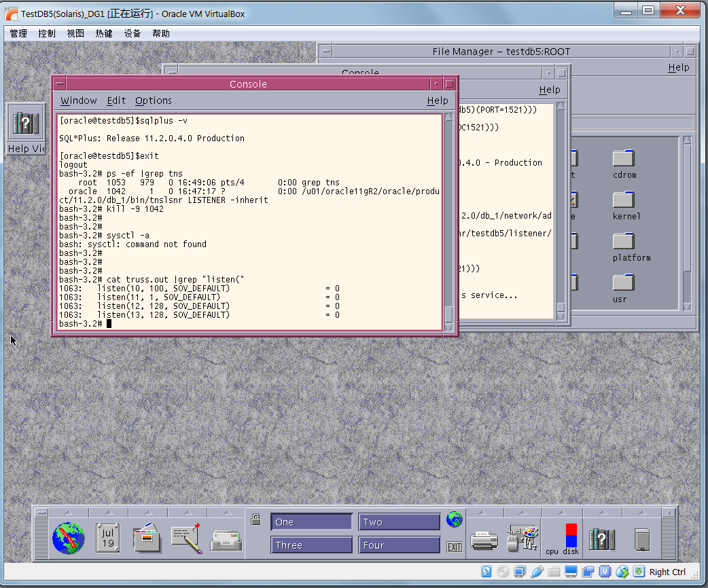
Task: Open the File Manager home folder drawer icon
Action: coord(147,538)
